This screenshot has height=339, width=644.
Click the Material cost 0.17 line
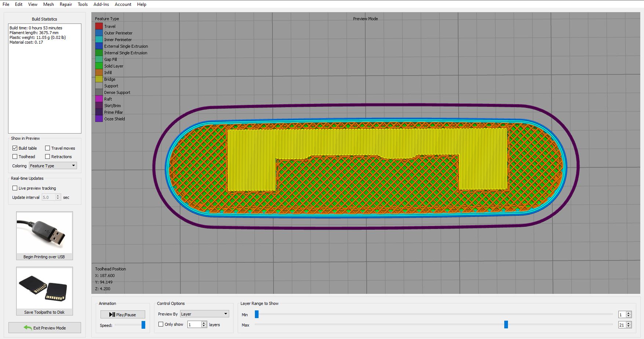point(26,42)
